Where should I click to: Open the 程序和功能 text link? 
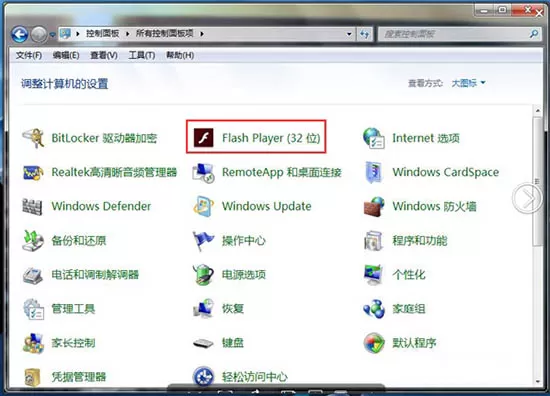[x=420, y=241]
